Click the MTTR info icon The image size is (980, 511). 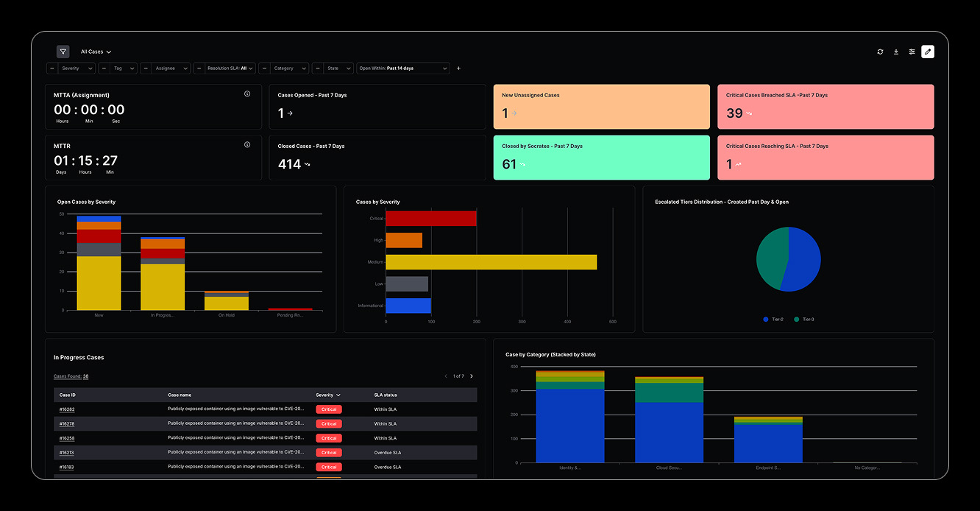tap(247, 145)
